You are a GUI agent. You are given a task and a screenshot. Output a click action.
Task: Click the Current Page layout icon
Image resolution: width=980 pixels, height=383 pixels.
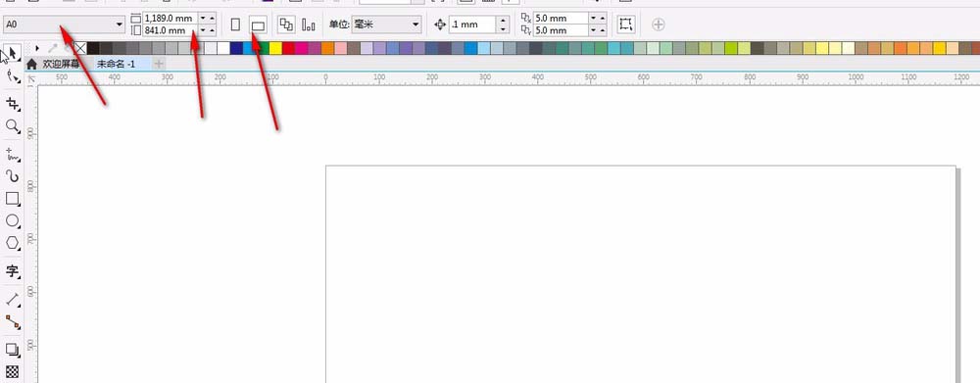(x=308, y=24)
